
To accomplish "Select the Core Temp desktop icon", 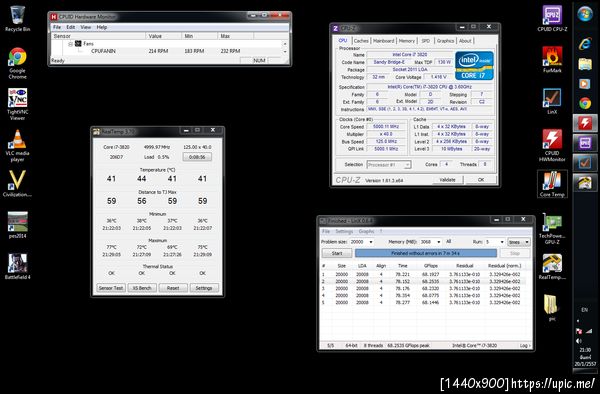I will [x=552, y=184].
